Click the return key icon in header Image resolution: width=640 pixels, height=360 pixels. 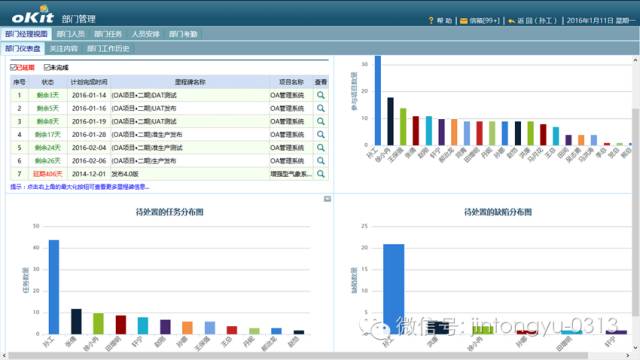511,21
